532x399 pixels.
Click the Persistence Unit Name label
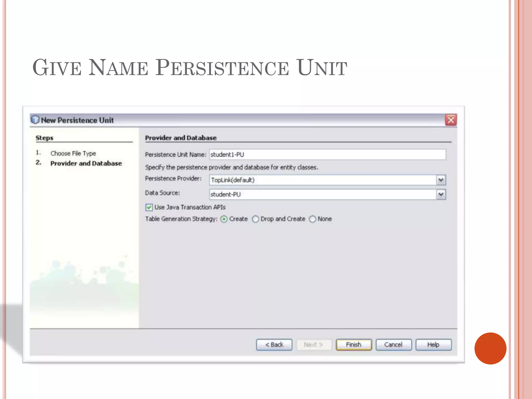pyautogui.click(x=176, y=155)
